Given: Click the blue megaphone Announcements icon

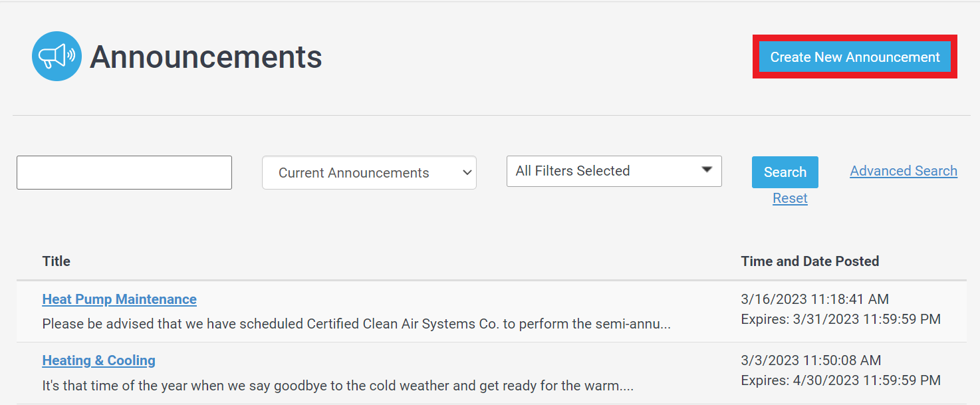Looking at the screenshot, I should [57, 57].
